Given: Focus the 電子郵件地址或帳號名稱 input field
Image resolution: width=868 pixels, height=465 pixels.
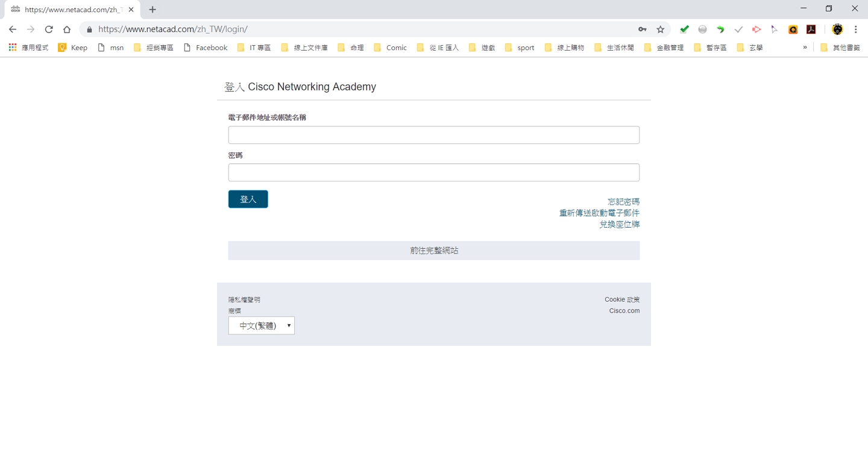Looking at the screenshot, I should pyautogui.click(x=434, y=135).
